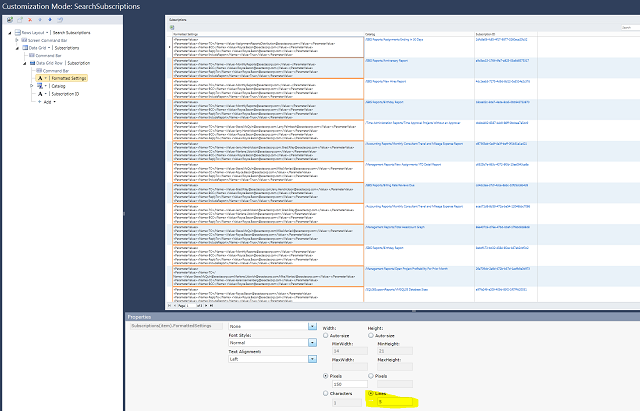Select Subscription ID tree item
640x411 pixels.
65,94
